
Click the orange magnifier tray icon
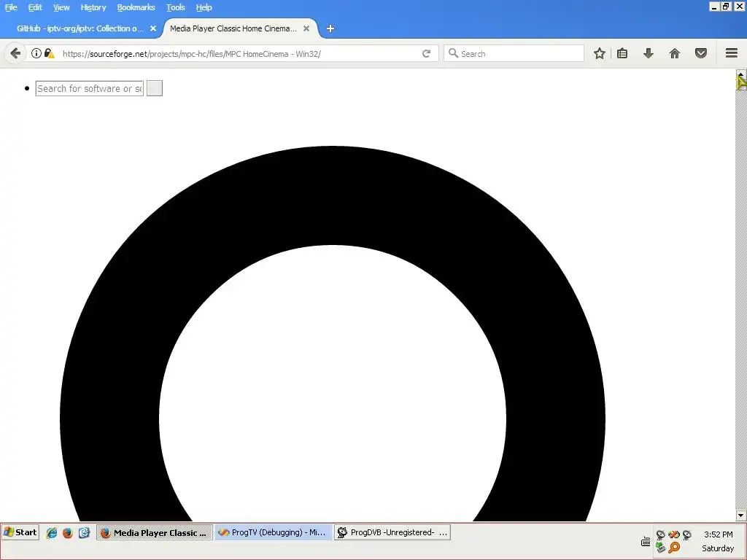coord(674,548)
